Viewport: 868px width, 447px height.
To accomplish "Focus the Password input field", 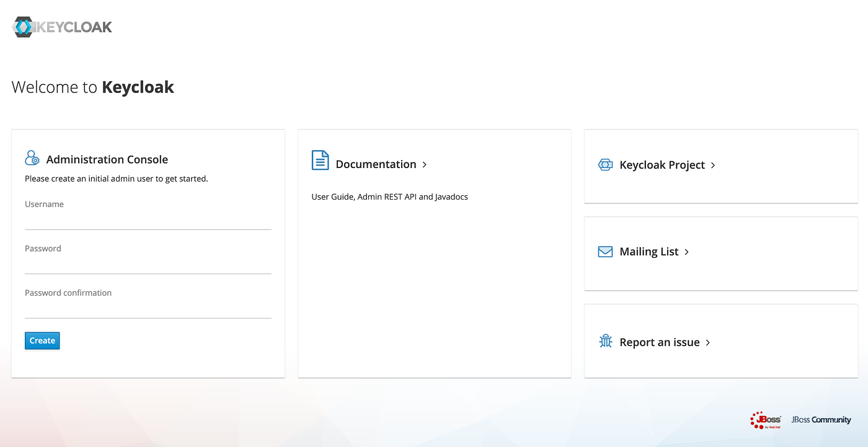I will (148, 265).
